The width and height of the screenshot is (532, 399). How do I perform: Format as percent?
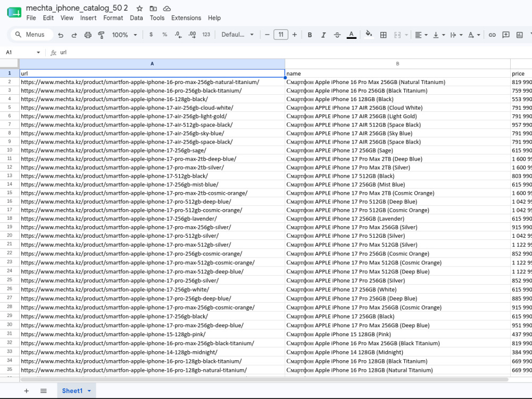coord(164,35)
